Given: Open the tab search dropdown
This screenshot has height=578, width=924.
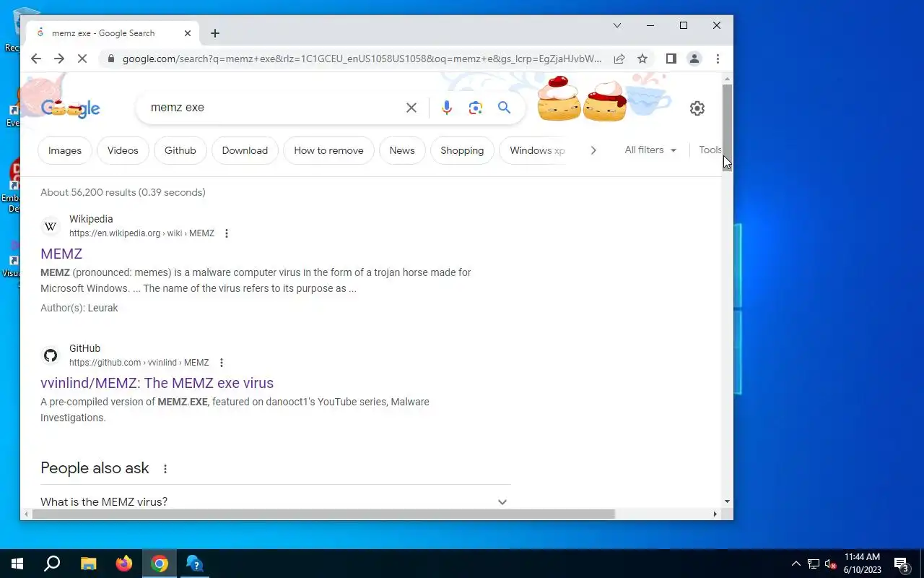Looking at the screenshot, I should pos(617,25).
